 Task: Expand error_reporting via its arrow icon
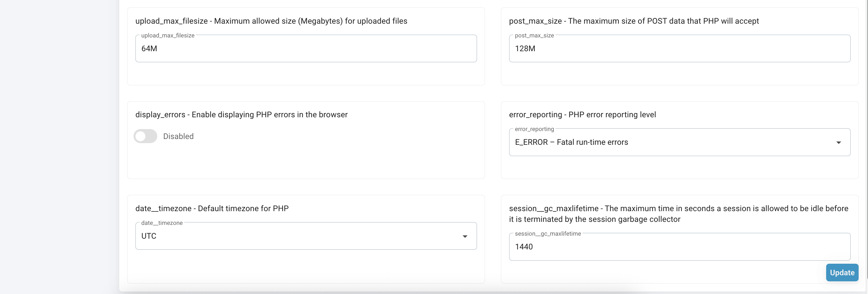[839, 142]
